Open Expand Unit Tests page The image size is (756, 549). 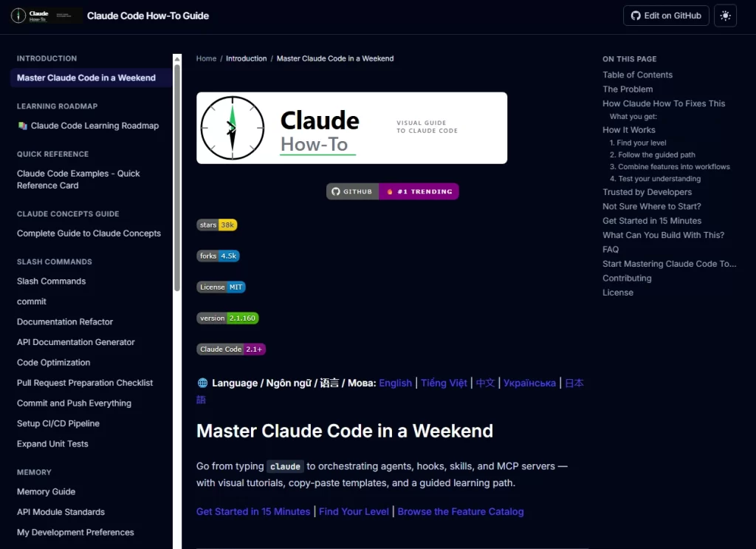tap(52, 443)
